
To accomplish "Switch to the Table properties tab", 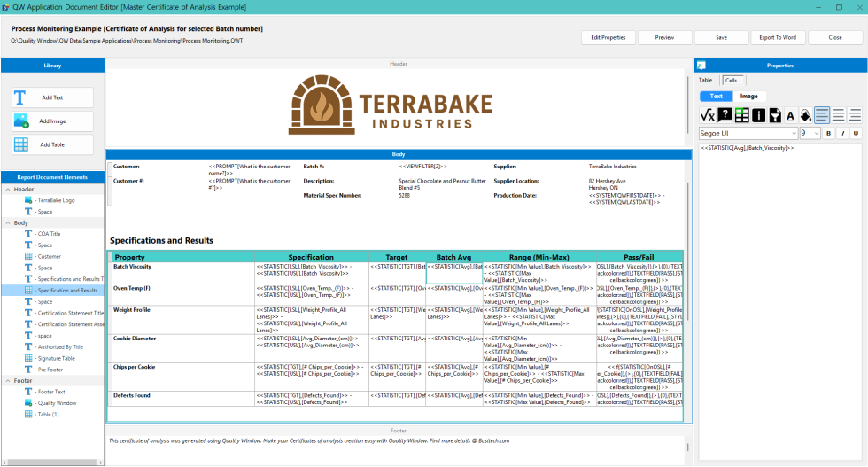I will pos(706,81).
